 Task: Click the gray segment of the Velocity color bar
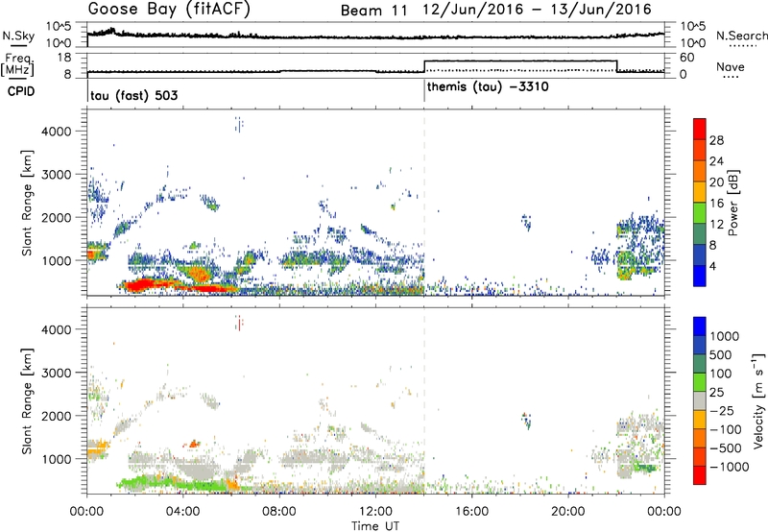pyautogui.click(x=700, y=401)
